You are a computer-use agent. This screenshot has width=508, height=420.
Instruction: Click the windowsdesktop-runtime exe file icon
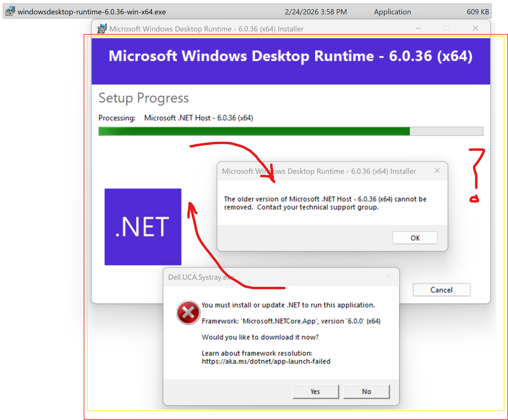[10, 11]
